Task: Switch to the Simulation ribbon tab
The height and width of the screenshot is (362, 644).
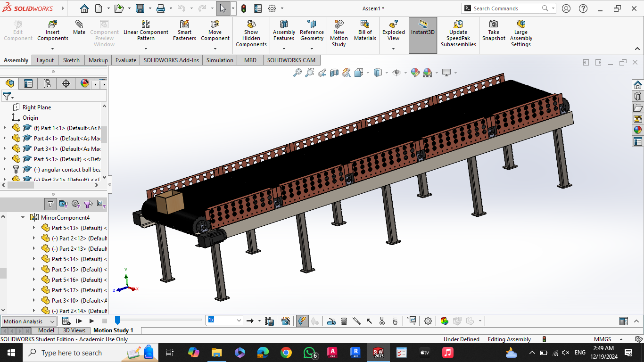Action: 219,60
